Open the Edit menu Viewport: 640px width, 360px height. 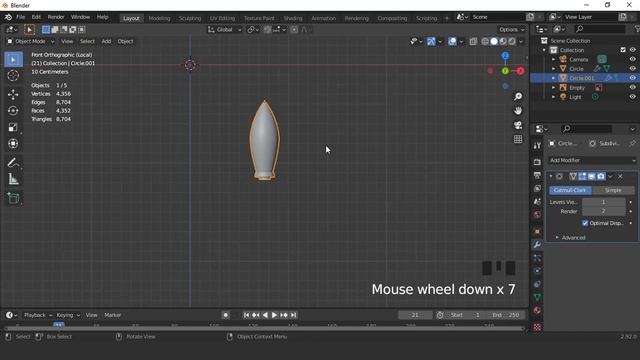tap(36, 17)
